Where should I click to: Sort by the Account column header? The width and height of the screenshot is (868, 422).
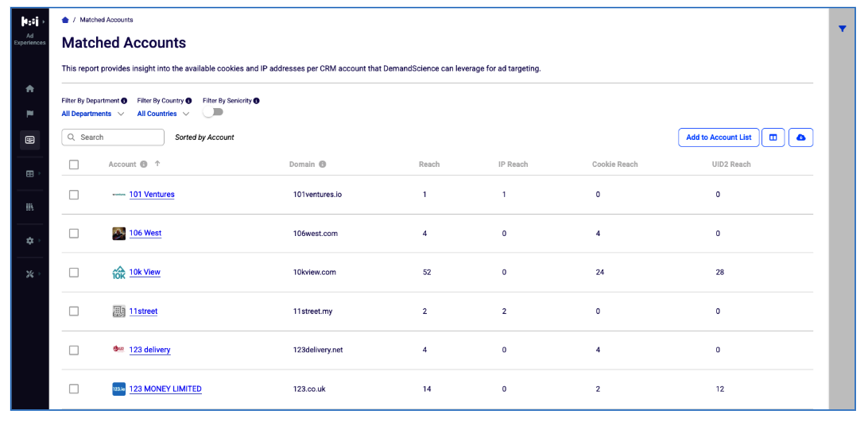(x=122, y=165)
